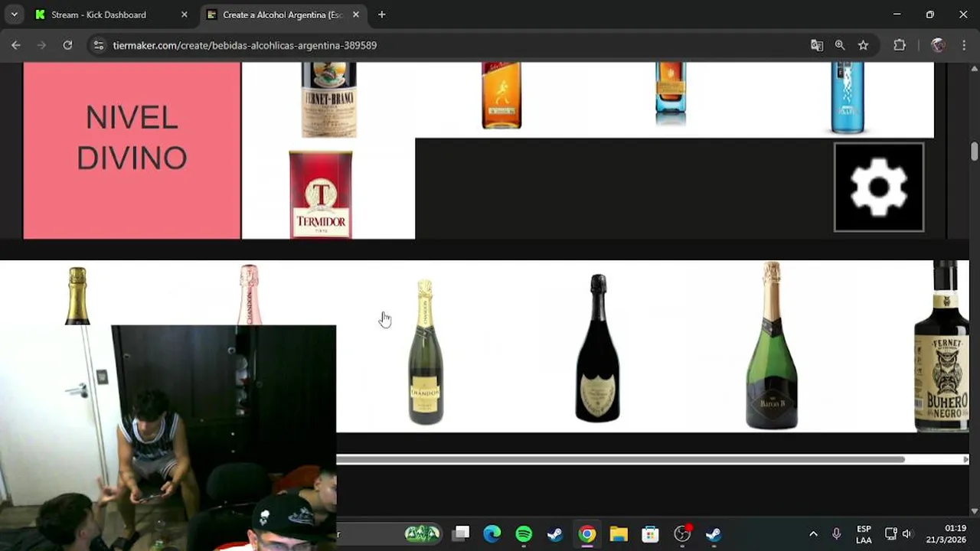This screenshot has width=980, height=551.
Task: Open Spotify from the taskbar
Action: [524, 533]
